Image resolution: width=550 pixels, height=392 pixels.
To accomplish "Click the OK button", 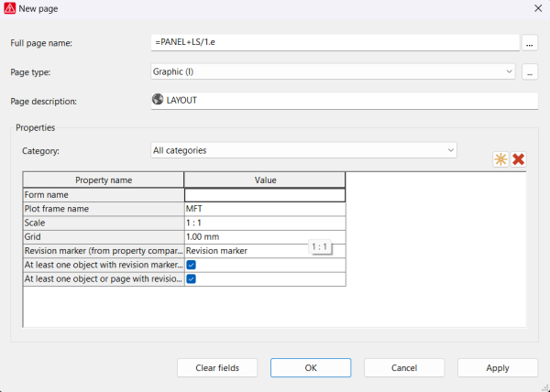I will pyautogui.click(x=311, y=368).
